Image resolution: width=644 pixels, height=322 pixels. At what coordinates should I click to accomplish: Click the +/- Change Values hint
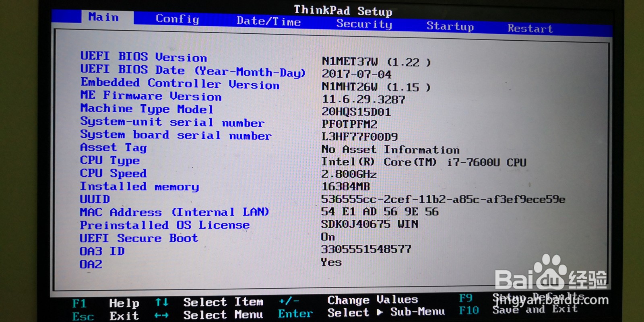click(349, 300)
